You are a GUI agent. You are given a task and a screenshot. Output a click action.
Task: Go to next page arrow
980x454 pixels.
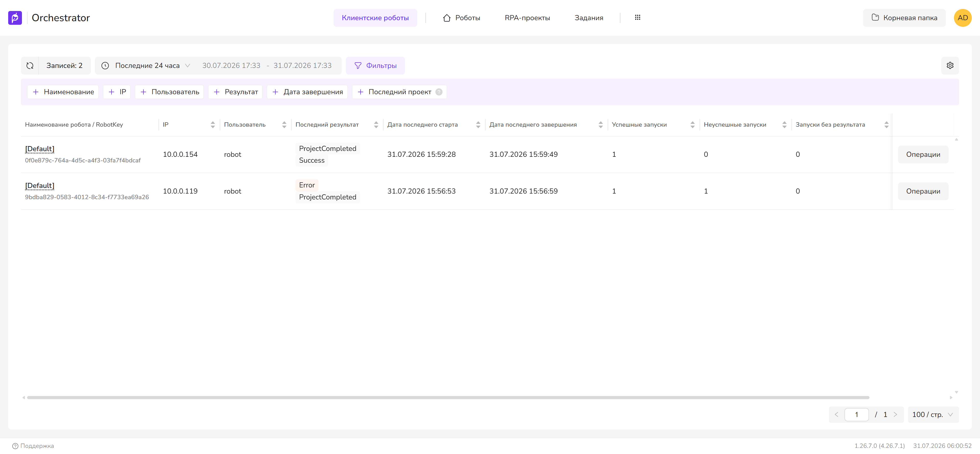(x=895, y=414)
